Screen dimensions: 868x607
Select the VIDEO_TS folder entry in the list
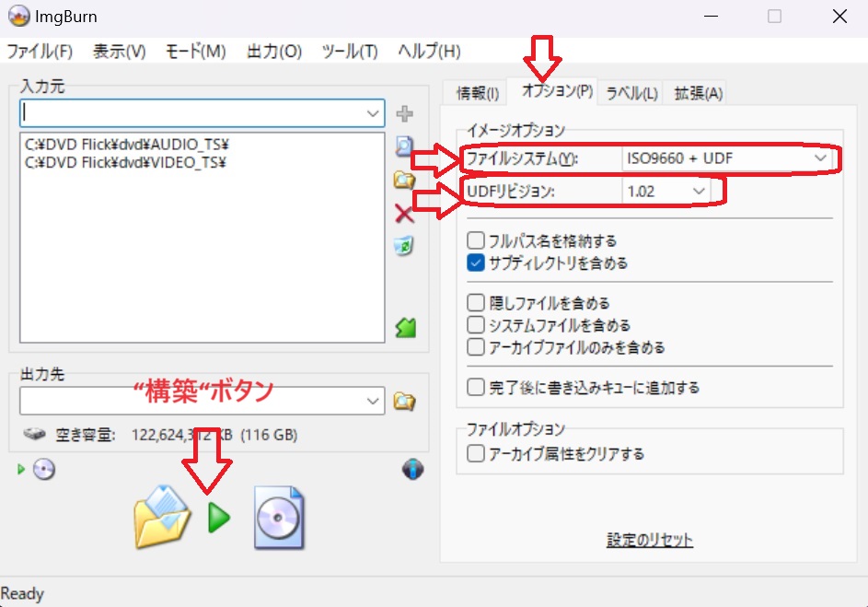[126, 162]
